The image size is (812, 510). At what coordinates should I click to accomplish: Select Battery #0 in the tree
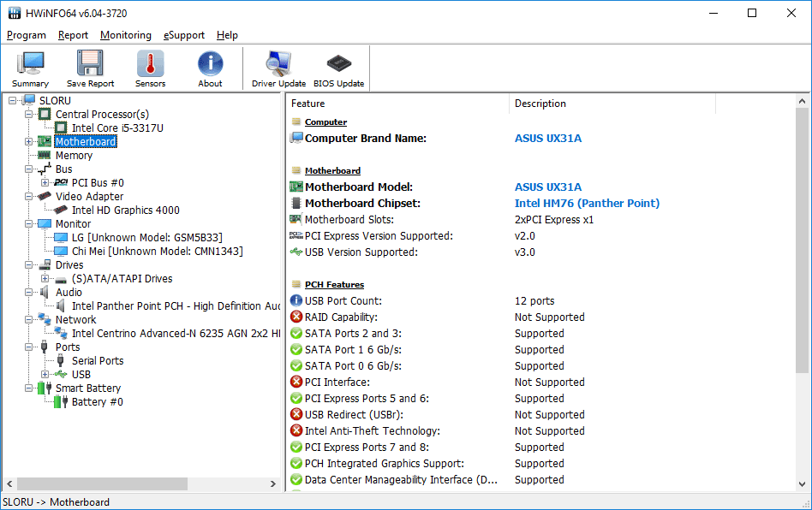97,402
